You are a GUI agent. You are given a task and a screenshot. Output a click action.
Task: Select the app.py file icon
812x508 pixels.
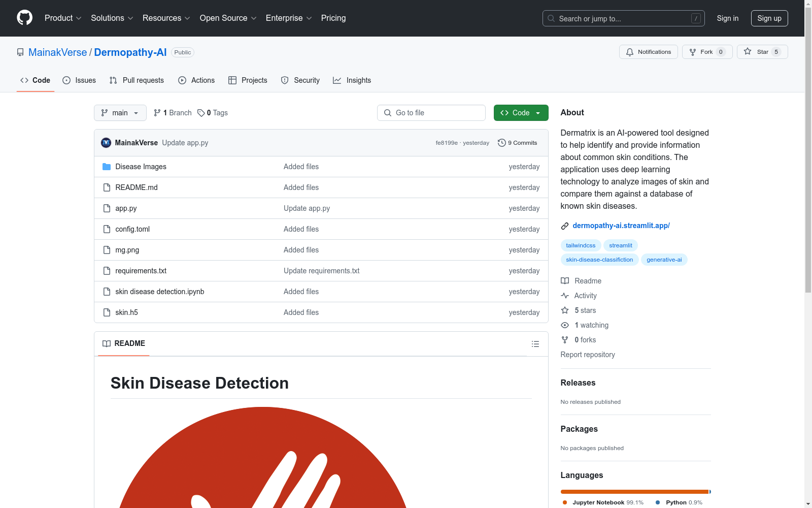click(x=107, y=208)
